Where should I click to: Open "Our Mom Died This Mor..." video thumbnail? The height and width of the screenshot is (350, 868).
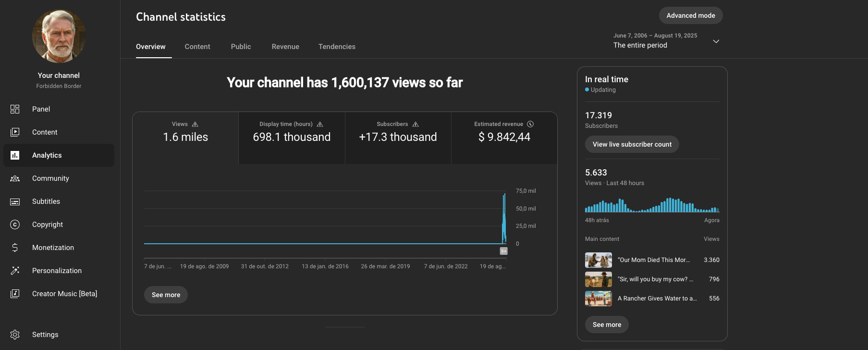598,260
